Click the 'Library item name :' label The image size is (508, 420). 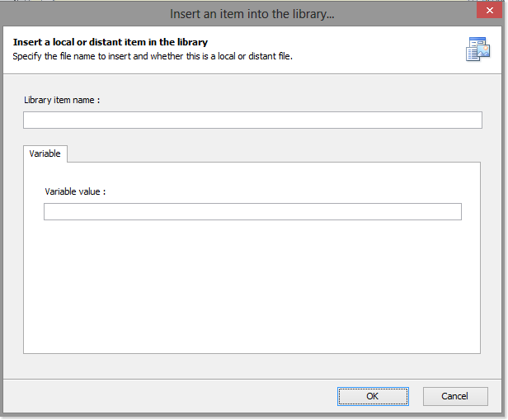(62, 100)
